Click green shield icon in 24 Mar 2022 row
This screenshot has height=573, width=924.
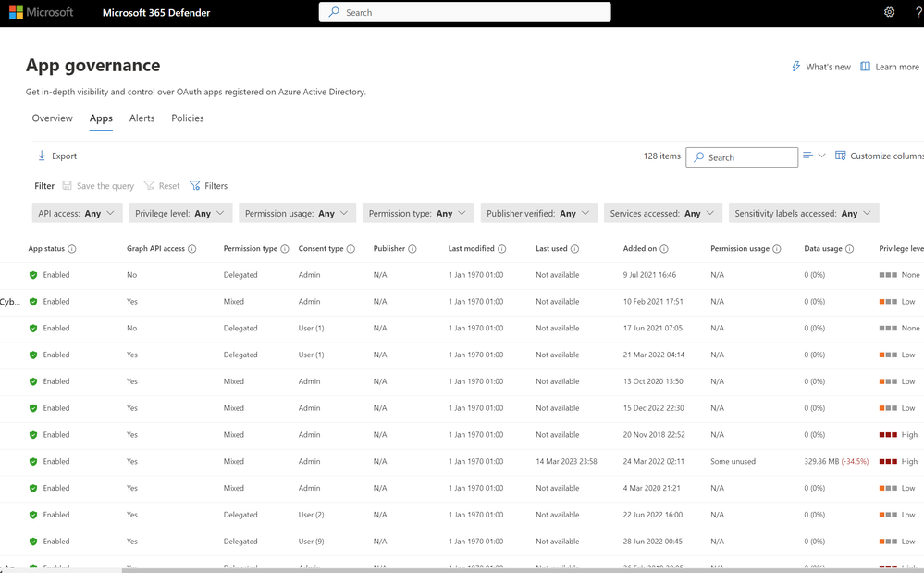[33, 462]
